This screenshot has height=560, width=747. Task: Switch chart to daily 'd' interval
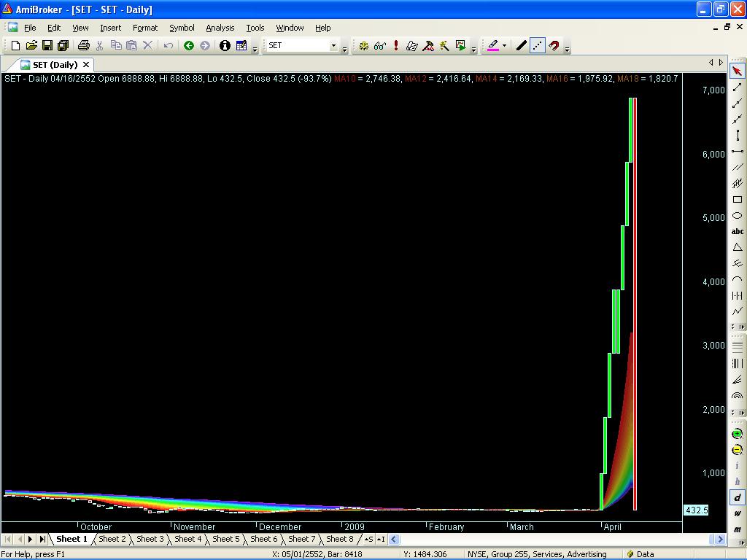tap(737, 497)
